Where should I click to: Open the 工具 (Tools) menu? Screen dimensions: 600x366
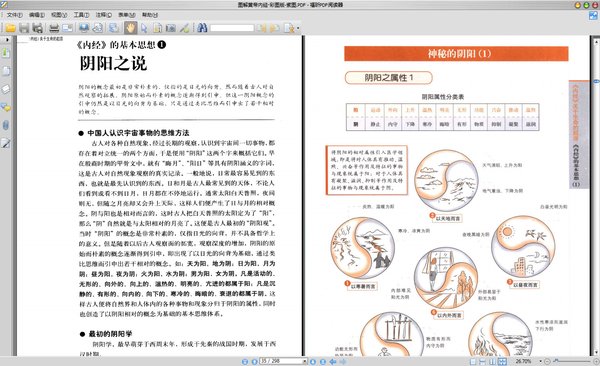(81, 15)
